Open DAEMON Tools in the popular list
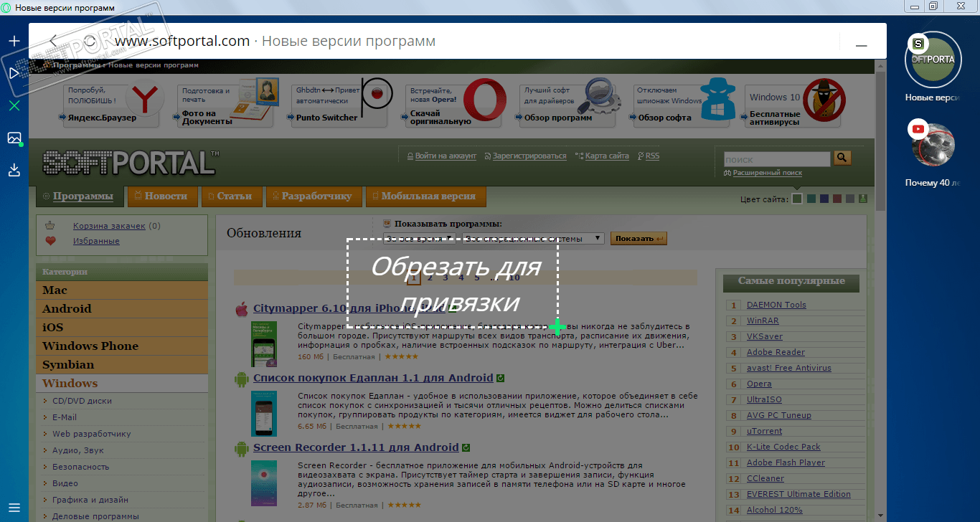The width and height of the screenshot is (980, 522). click(x=776, y=305)
